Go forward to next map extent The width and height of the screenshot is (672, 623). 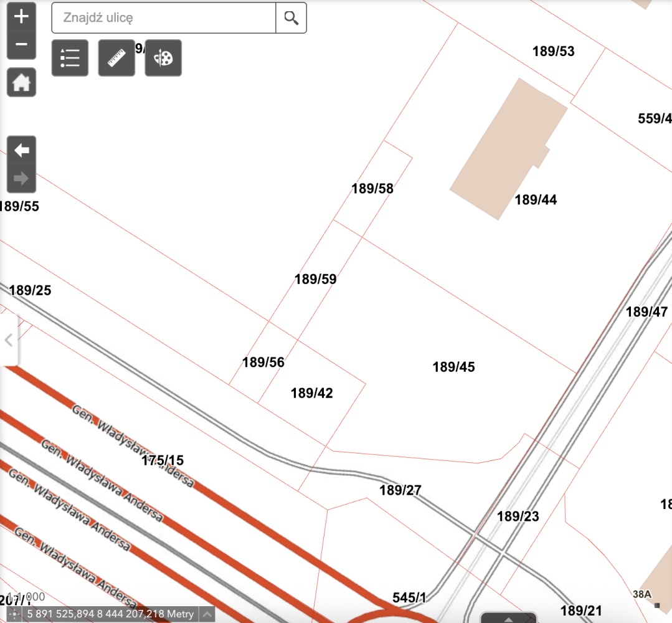[x=21, y=179]
